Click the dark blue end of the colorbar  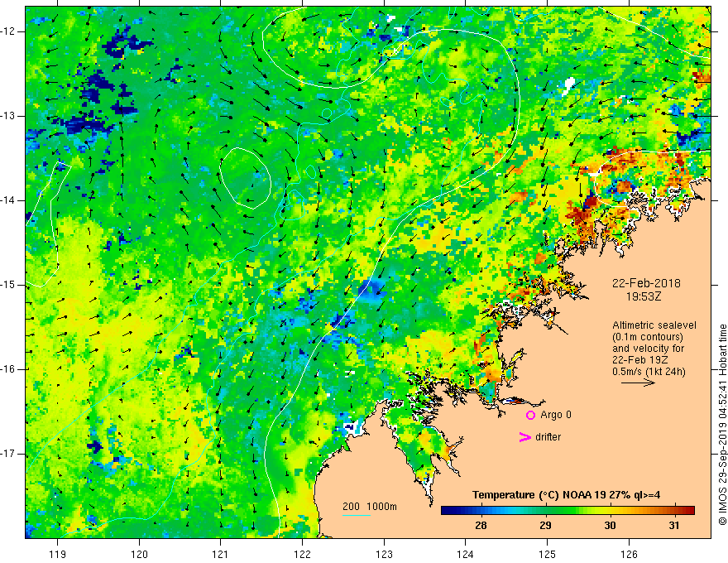447,511
